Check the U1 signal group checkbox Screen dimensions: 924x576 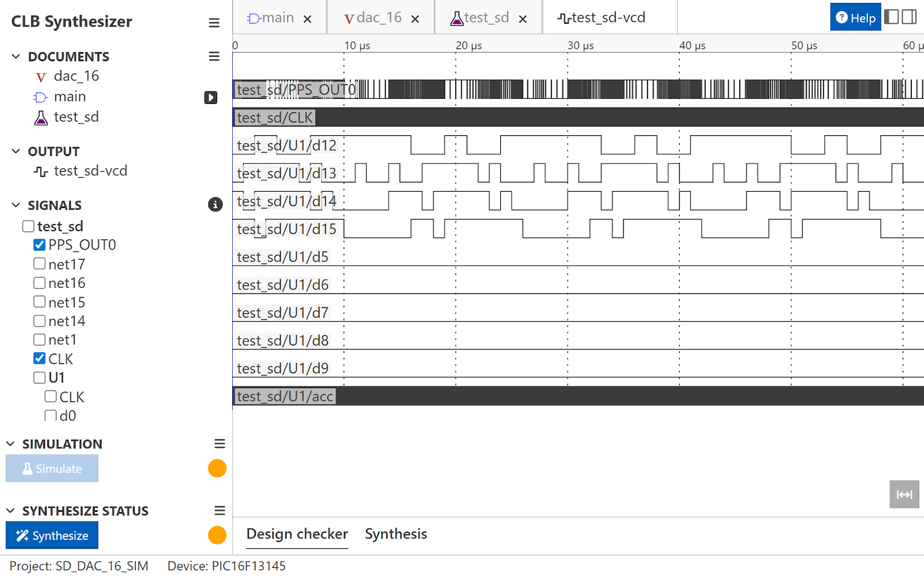39,378
